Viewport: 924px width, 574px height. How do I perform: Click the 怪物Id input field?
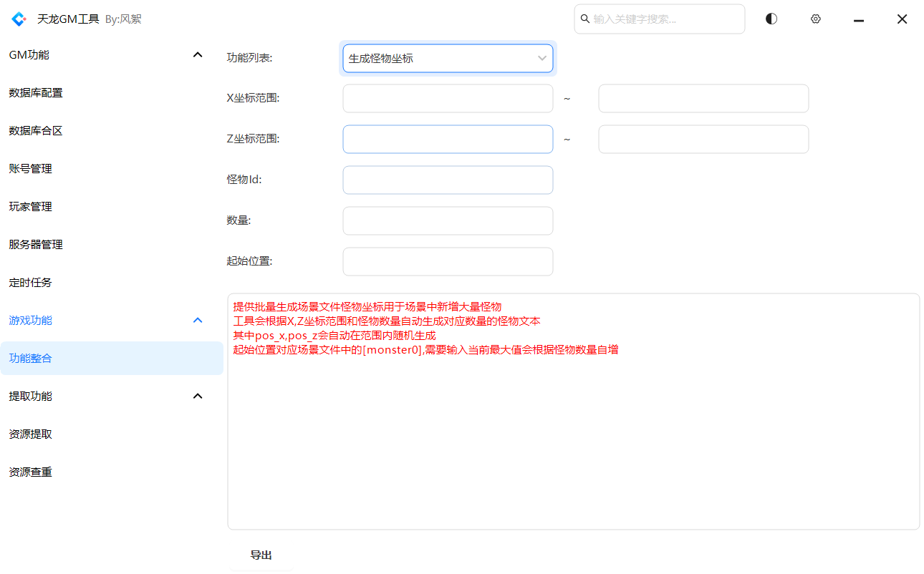(x=448, y=180)
